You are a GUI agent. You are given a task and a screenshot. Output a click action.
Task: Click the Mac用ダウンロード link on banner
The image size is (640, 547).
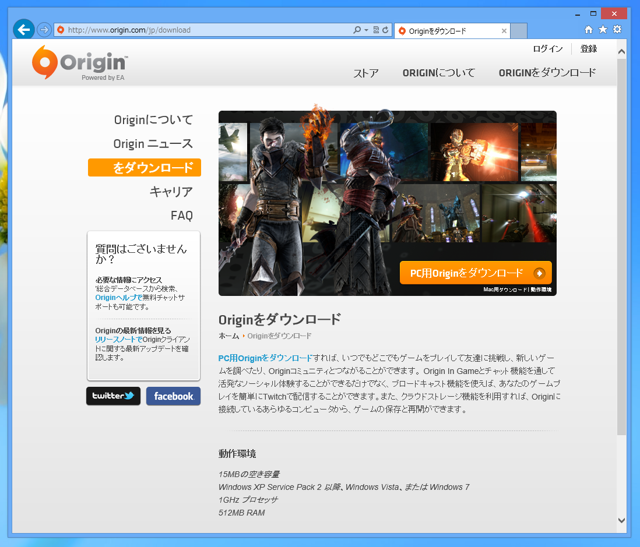click(505, 289)
